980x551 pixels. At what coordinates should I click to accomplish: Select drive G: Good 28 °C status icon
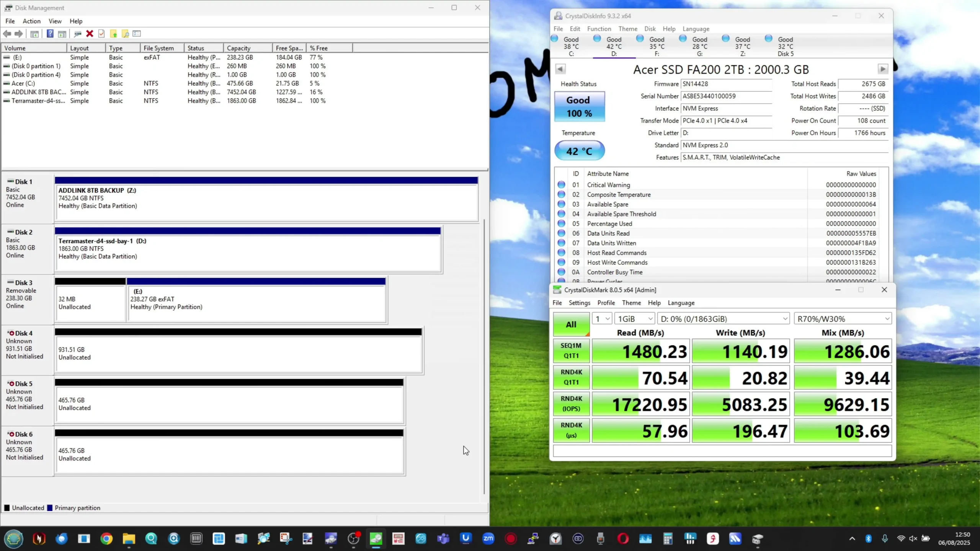coord(683,38)
